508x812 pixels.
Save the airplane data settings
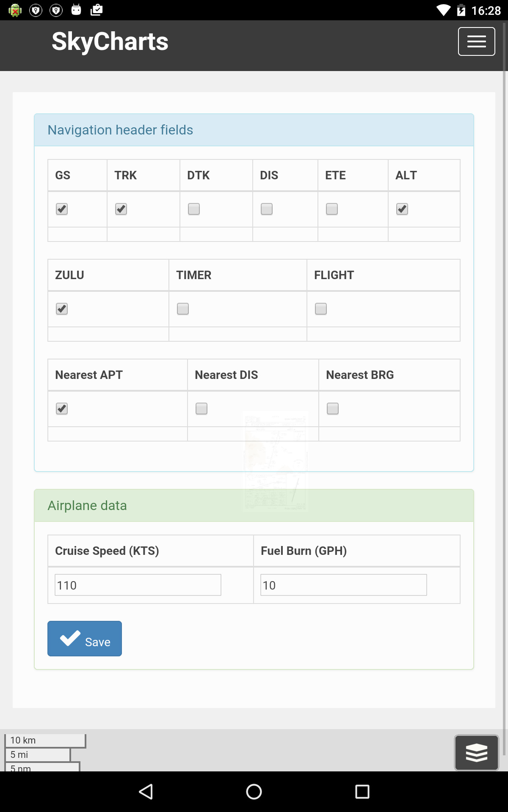[85, 639]
